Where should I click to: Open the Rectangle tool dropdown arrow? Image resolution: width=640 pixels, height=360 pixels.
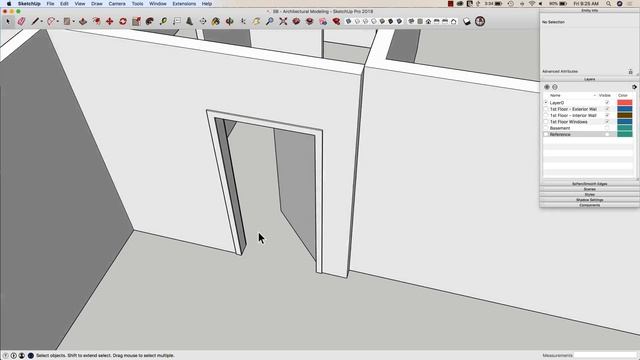(x=73, y=22)
